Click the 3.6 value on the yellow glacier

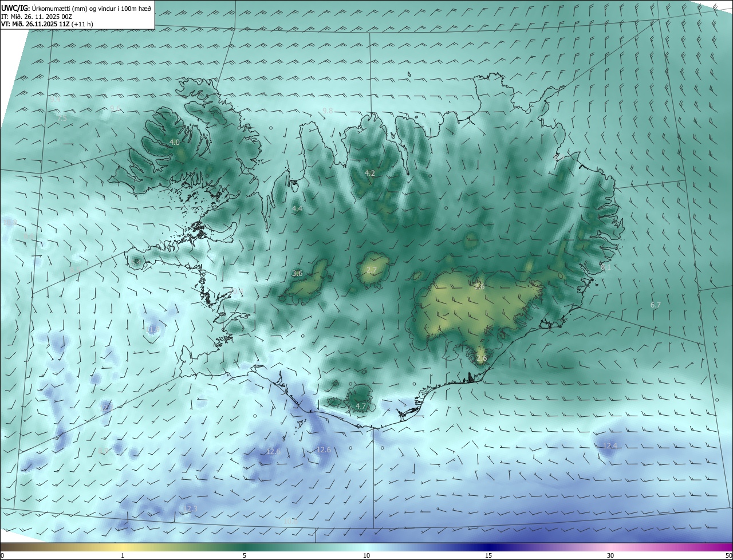pyautogui.click(x=297, y=274)
